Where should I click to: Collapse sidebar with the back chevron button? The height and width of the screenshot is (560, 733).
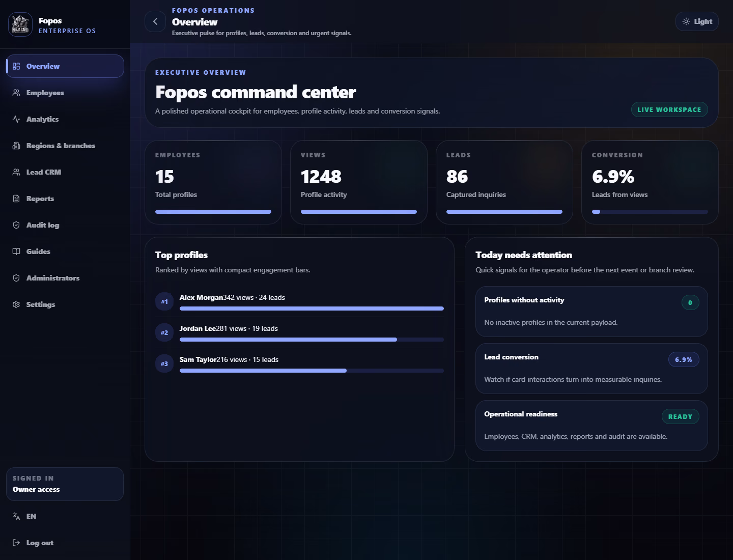[155, 21]
